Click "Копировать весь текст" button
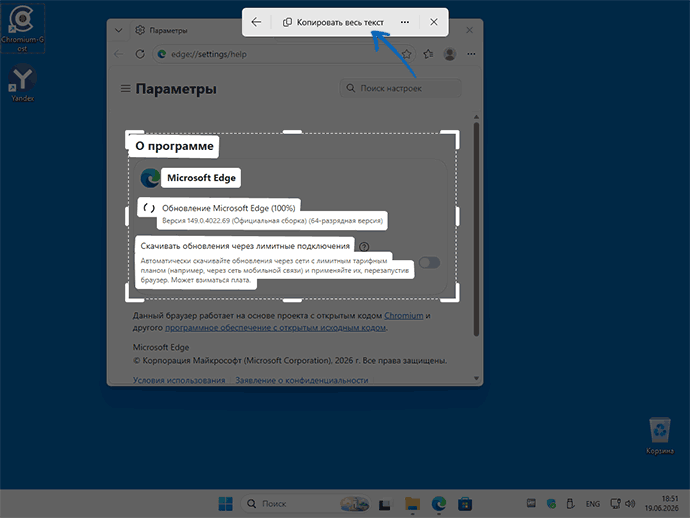The width and height of the screenshot is (690, 518). click(x=333, y=22)
